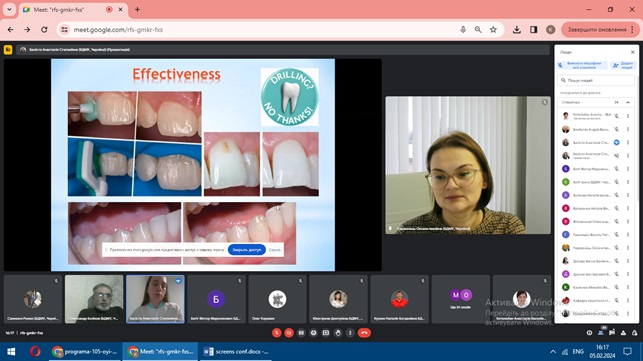Open screens conf.docx in the taskbar
Viewport: 643px width, 361px height.
click(x=237, y=352)
